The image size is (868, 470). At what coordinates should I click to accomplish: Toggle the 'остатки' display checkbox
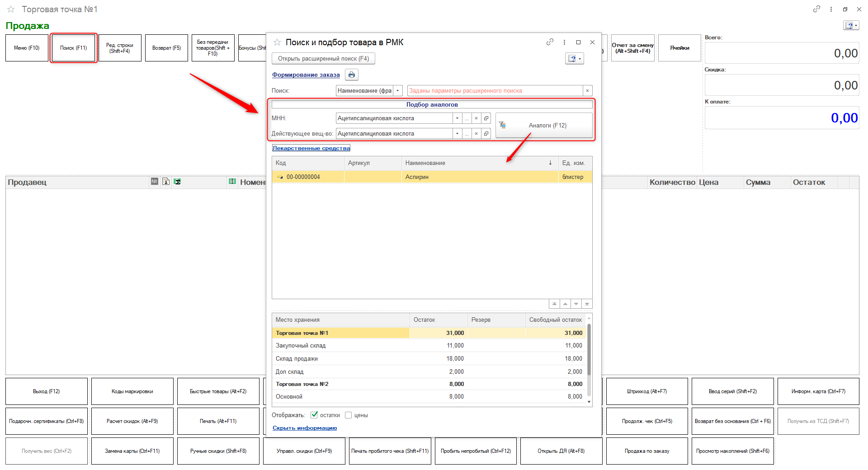coord(314,415)
